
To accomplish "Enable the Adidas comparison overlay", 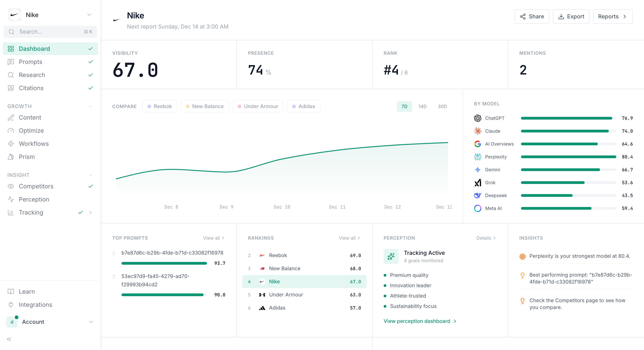I will 304,106.
